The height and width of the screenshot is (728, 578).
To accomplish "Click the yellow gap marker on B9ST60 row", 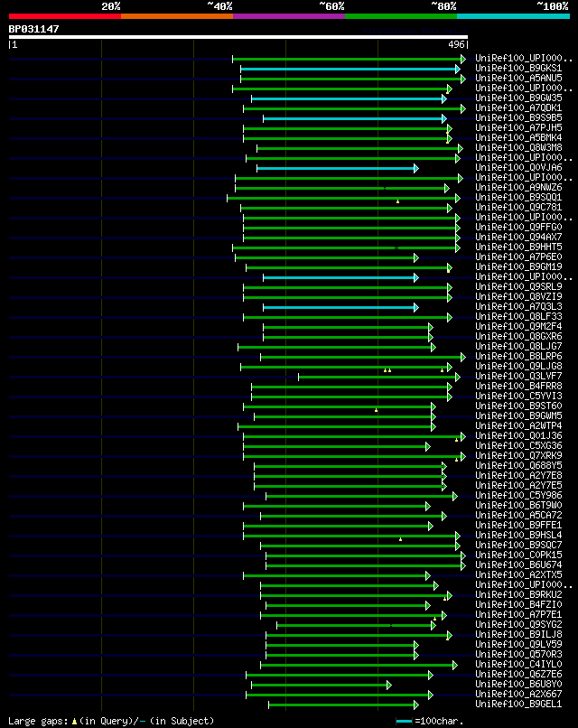I will click(376, 410).
